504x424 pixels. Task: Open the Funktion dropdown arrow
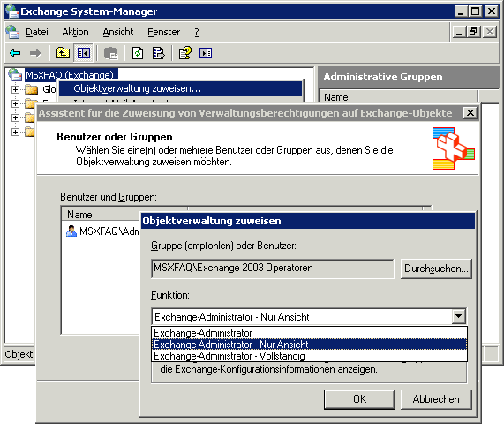point(459,316)
